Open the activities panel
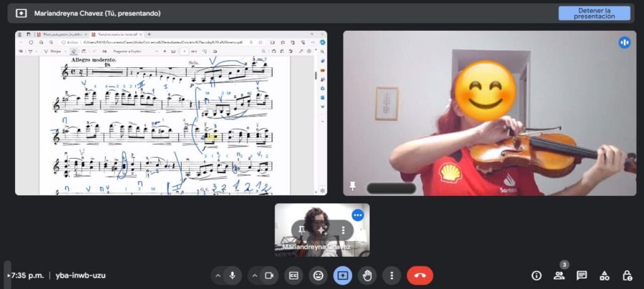 point(604,275)
